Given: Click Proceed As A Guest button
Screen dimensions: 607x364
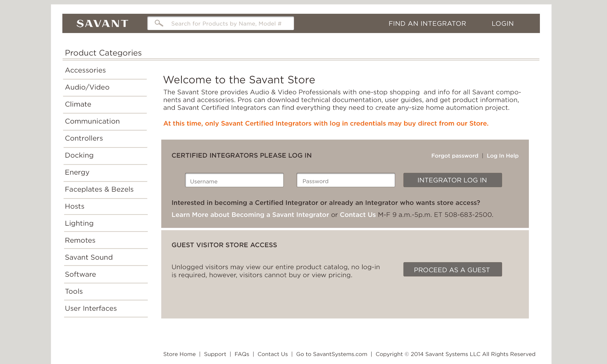Looking at the screenshot, I should coord(452,269).
